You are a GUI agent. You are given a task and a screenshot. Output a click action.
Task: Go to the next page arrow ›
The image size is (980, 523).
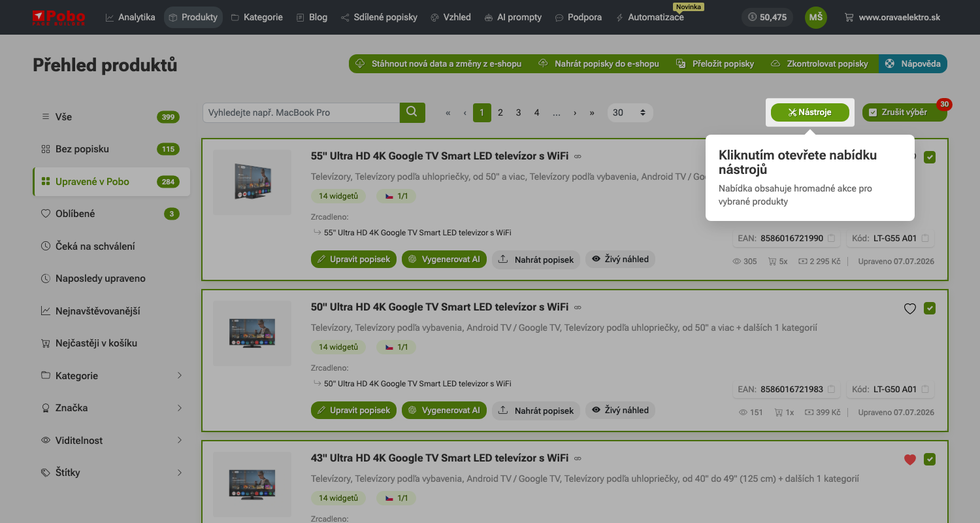coord(575,112)
